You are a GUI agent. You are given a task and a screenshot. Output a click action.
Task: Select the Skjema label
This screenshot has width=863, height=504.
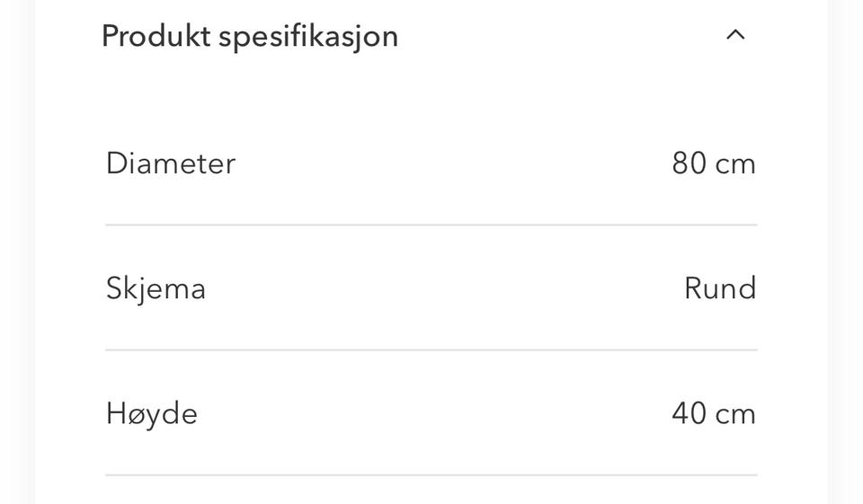coord(156,289)
